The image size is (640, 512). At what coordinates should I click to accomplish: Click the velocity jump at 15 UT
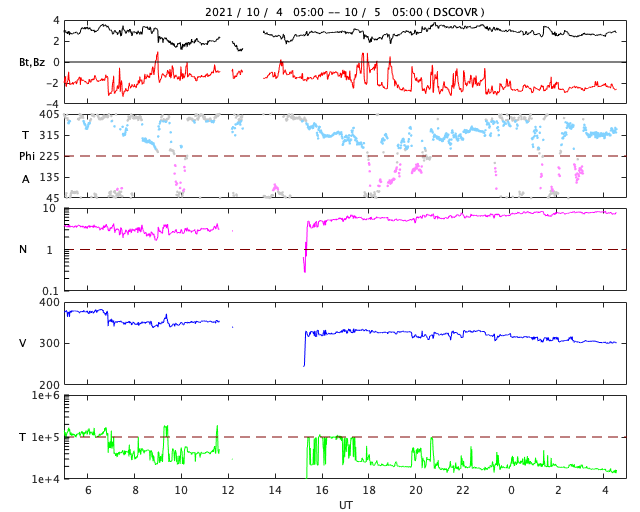305,348
